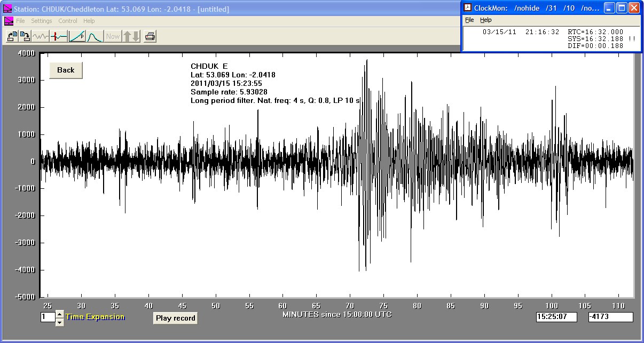Screen dimensions: 644x343
Task: Click the 15:25:07 time readout box
Action: click(556, 317)
